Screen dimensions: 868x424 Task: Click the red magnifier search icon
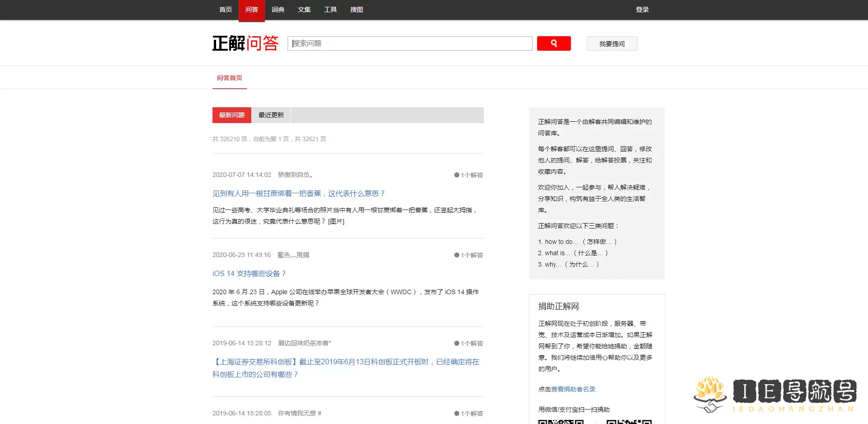[554, 43]
